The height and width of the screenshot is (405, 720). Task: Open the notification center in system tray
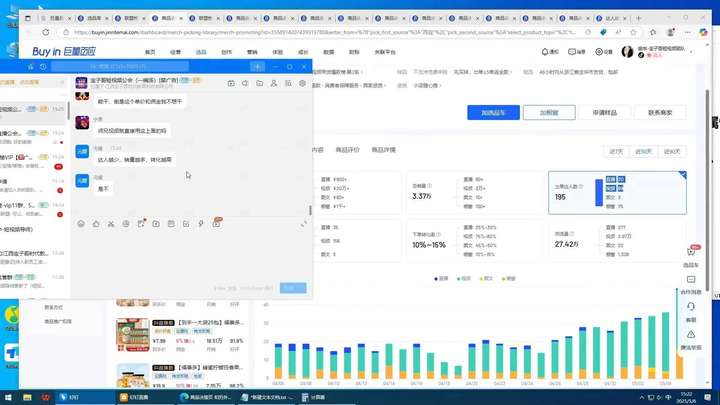point(708,397)
